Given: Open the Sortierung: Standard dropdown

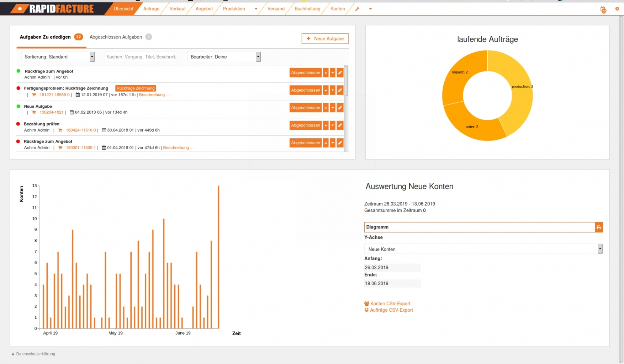Looking at the screenshot, I should pos(58,57).
